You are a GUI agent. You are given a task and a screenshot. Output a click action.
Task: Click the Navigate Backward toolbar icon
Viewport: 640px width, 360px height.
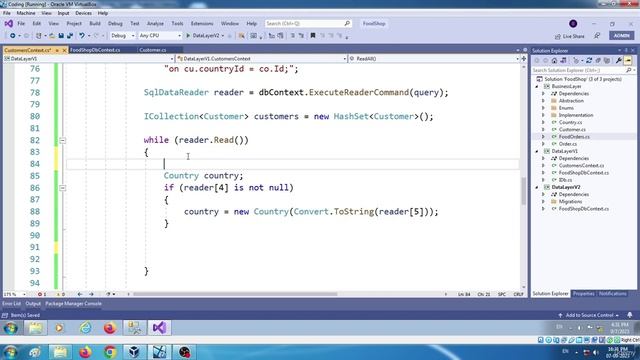pyautogui.click(x=13, y=36)
